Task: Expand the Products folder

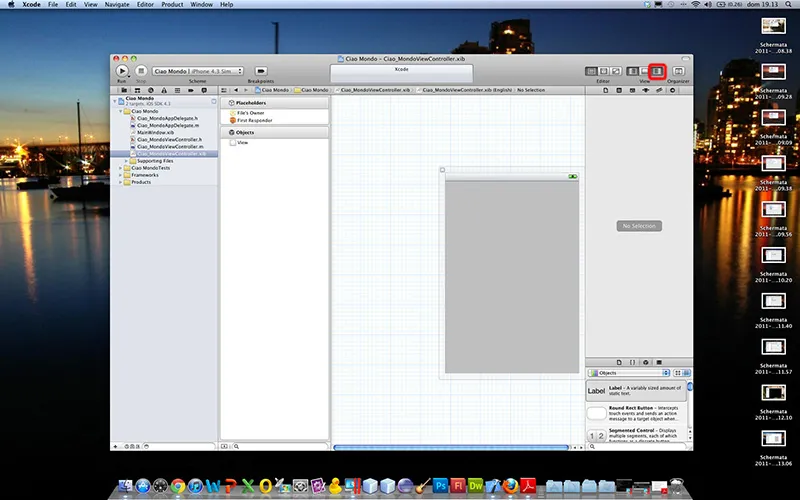Action: coord(121,182)
